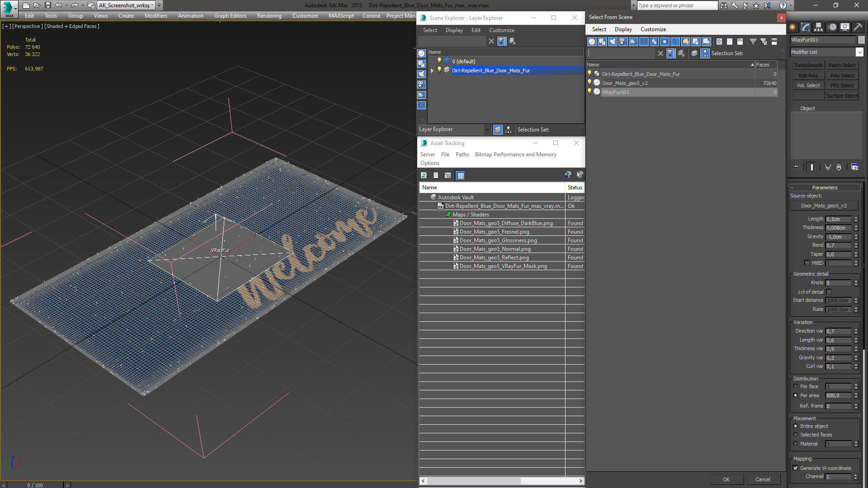Toggle Display Lights filter in Scene Explorer sidebar
The height and width of the screenshot is (488, 868).
[421, 74]
